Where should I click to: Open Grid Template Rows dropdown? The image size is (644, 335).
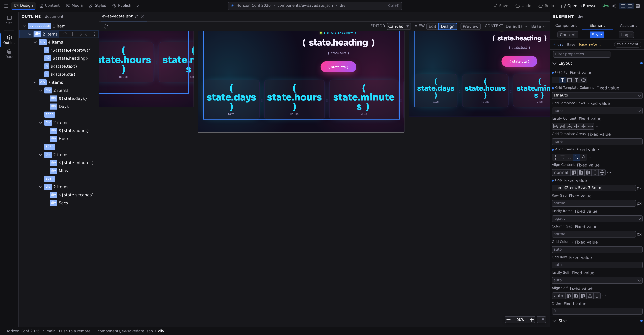coord(597,111)
